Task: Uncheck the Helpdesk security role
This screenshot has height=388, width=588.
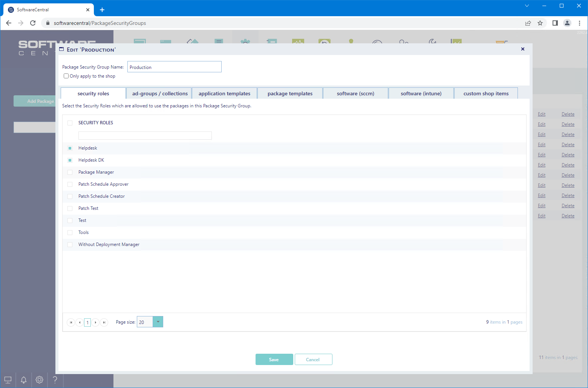Action: pos(70,148)
